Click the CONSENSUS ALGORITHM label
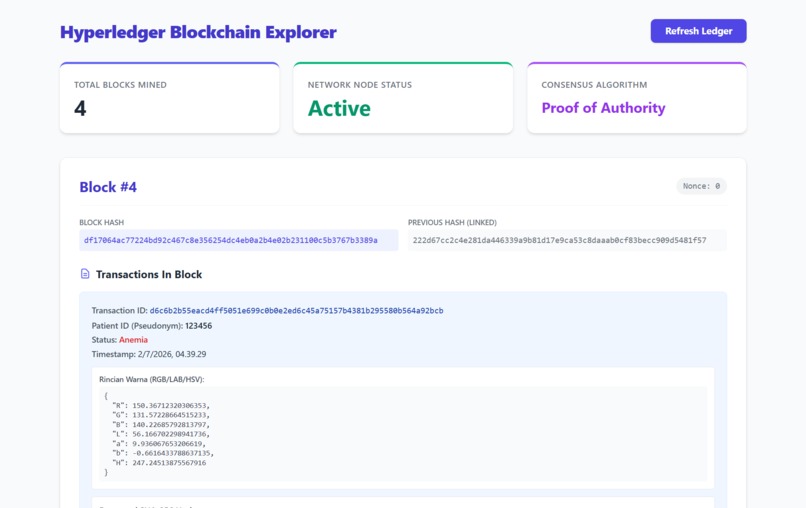 [x=594, y=85]
